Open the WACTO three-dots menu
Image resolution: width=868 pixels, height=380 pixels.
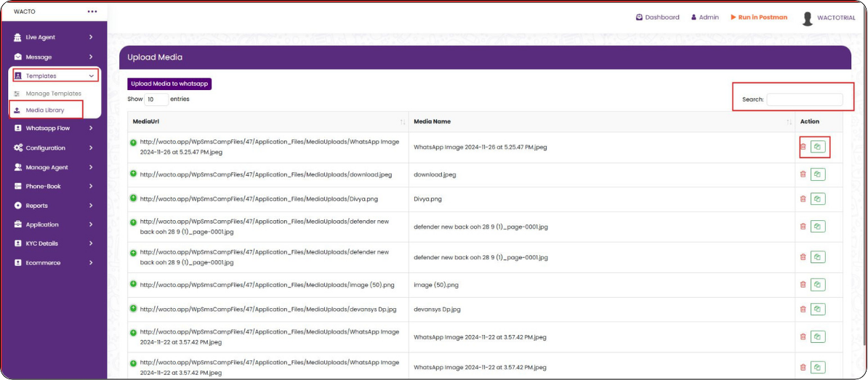92,12
